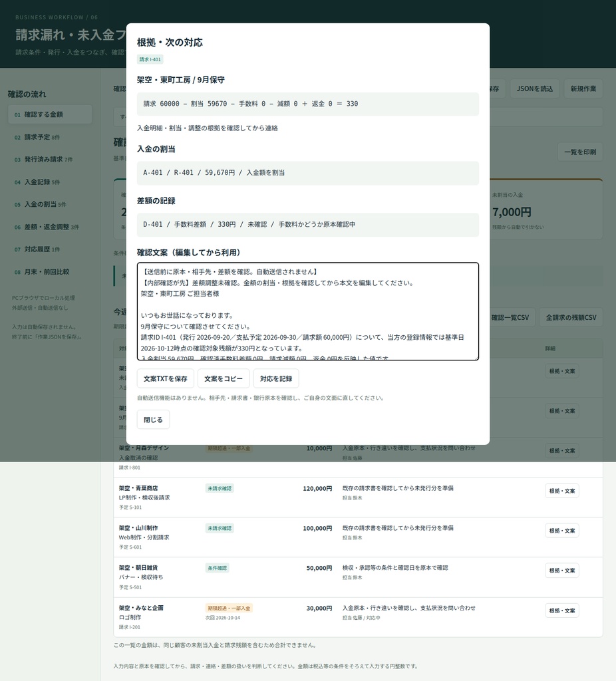Click the JSONを読込 button
The width and height of the screenshot is (616, 681).
pyautogui.click(x=534, y=88)
